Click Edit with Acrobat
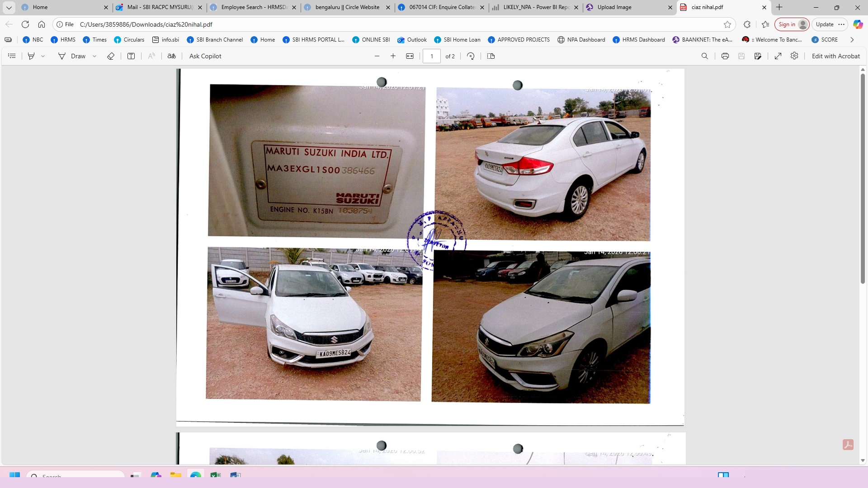The width and height of the screenshot is (868, 488). point(835,56)
